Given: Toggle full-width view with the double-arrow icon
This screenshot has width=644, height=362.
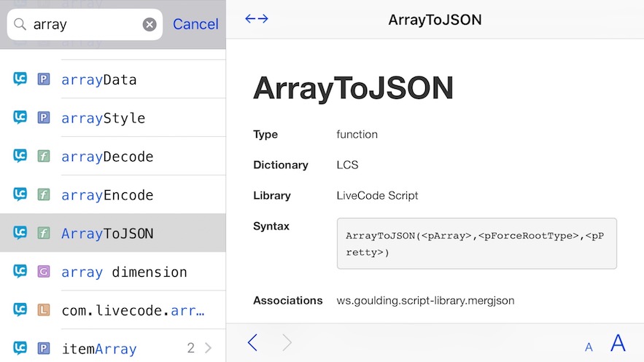Looking at the screenshot, I should pyautogui.click(x=257, y=19).
